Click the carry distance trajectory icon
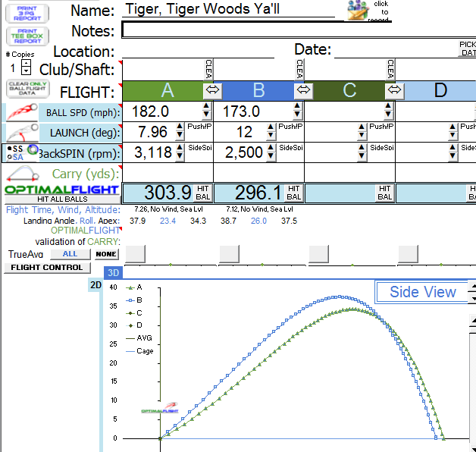This screenshot has width=476, height=452. [23, 173]
